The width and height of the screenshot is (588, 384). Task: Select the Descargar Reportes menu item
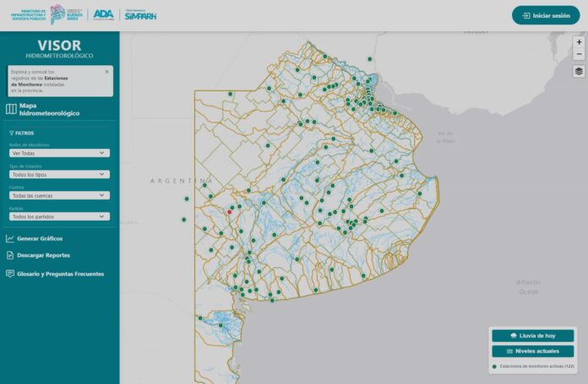[x=43, y=255]
